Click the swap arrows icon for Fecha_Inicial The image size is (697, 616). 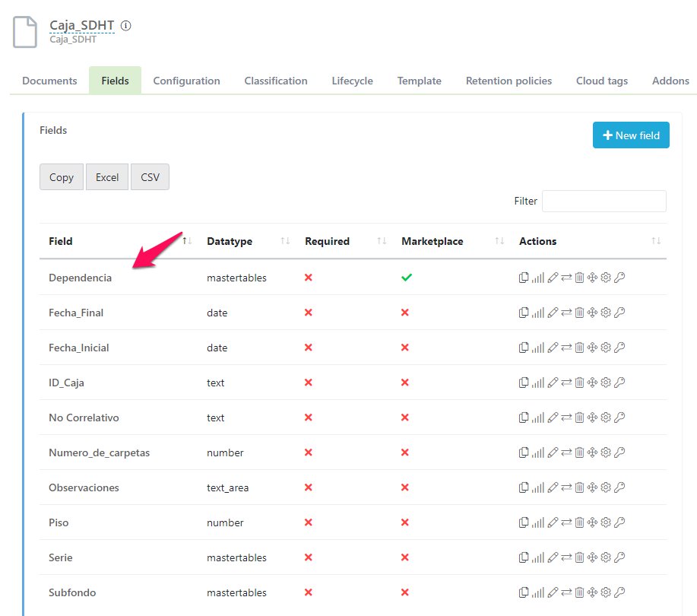(x=566, y=348)
